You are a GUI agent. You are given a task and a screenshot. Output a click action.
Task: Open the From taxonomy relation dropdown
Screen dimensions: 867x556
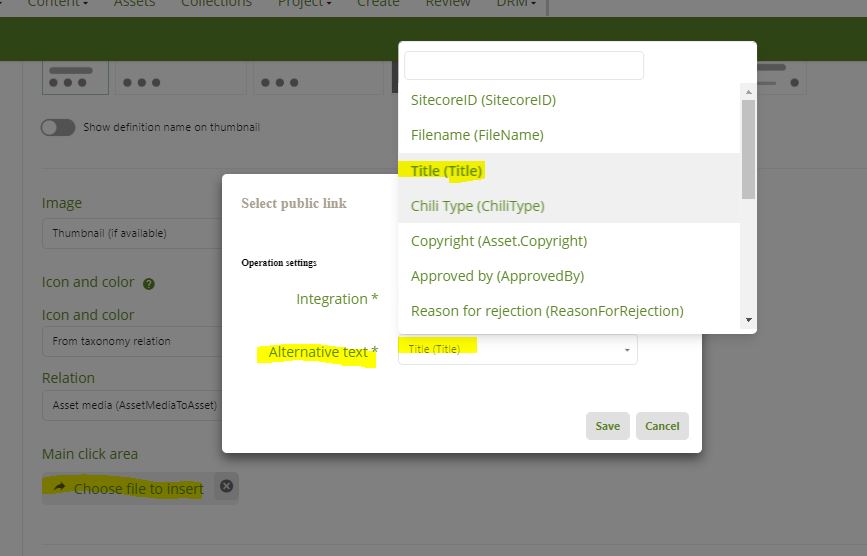(x=130, y=341)
